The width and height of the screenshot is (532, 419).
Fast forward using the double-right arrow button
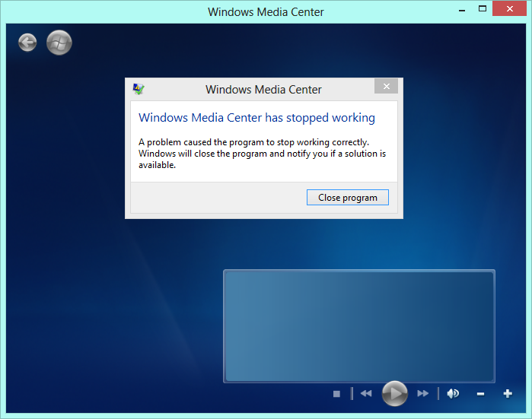click(422, 394)
